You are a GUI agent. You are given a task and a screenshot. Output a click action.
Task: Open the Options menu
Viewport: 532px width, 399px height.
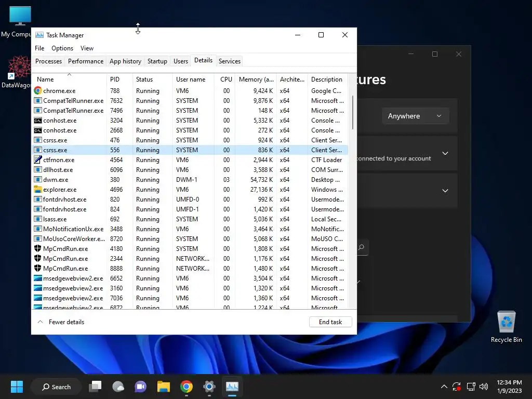(62, 48)
